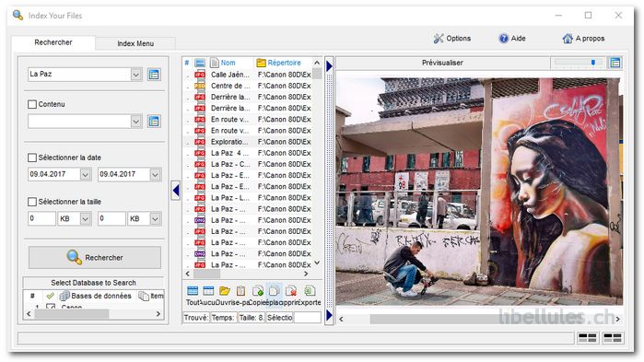The width and height of the screenshot is (644, 362).
Task: Open the first date 09.04.2017 dropdown
Action: pyautogui.click(x=85, y=174)
